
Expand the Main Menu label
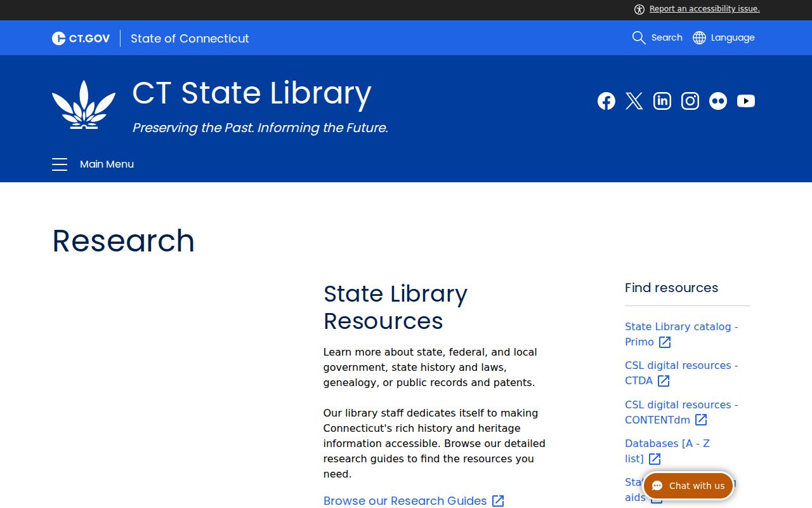[x=107, y=164]
